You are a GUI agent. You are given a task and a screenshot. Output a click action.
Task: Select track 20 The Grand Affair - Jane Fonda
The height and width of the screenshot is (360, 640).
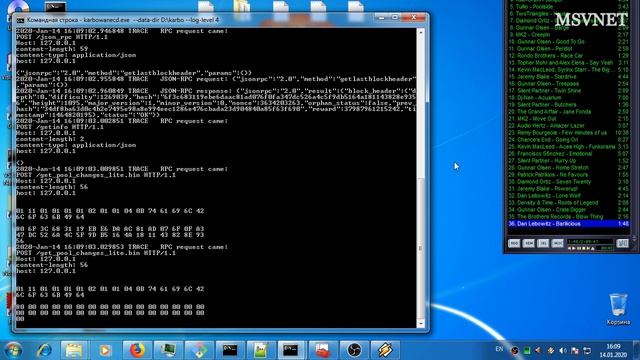tap(569, 111)
